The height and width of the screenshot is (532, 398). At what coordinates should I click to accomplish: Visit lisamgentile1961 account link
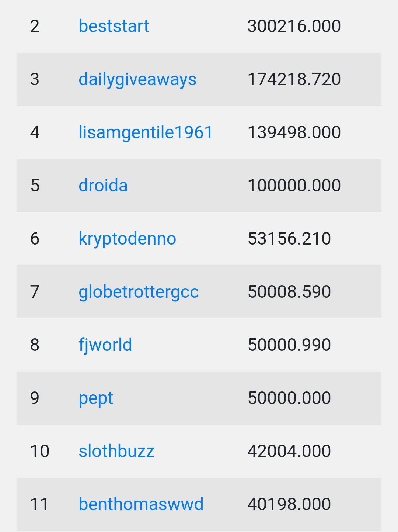(146, 133)
